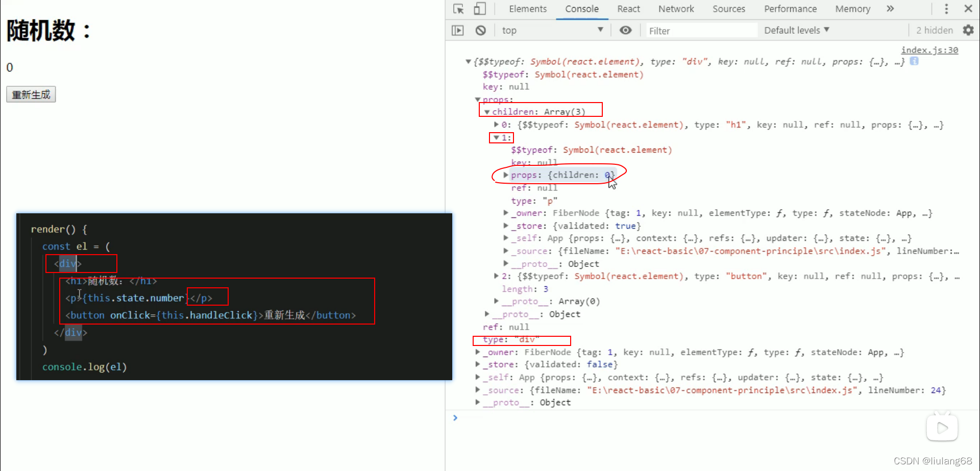
Task: Select the 'type: "div"' property line
Action: (511, 339)
